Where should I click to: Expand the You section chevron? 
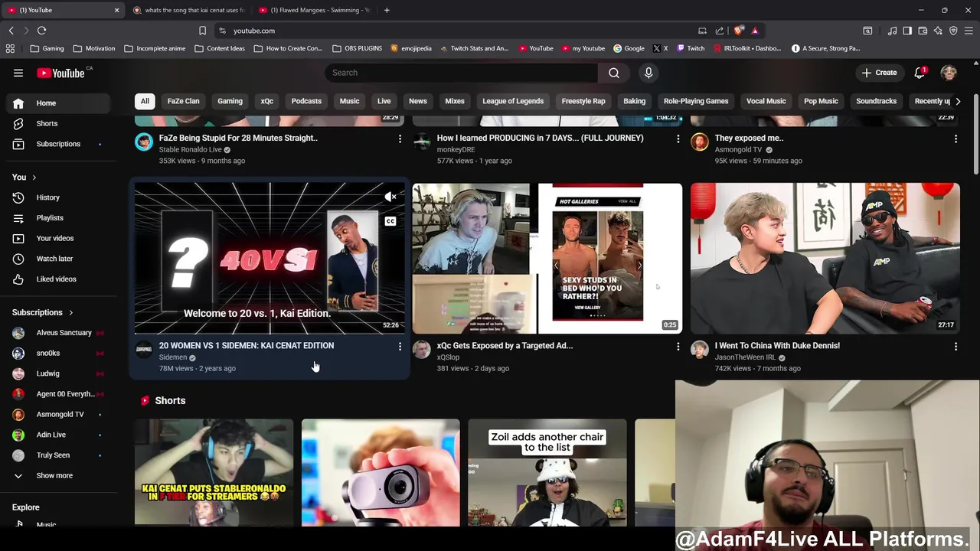pyautogui.click(x=34, y=178)
